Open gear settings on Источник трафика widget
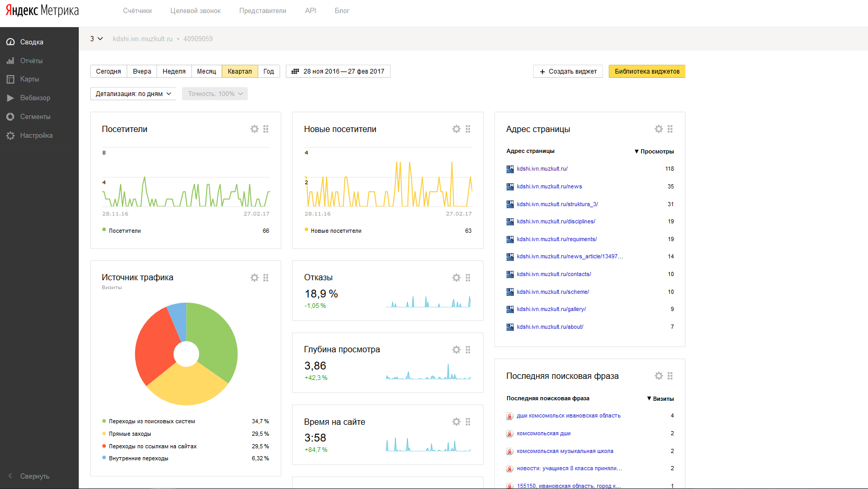This screenshot has height=489, width=868. point(255,278)
